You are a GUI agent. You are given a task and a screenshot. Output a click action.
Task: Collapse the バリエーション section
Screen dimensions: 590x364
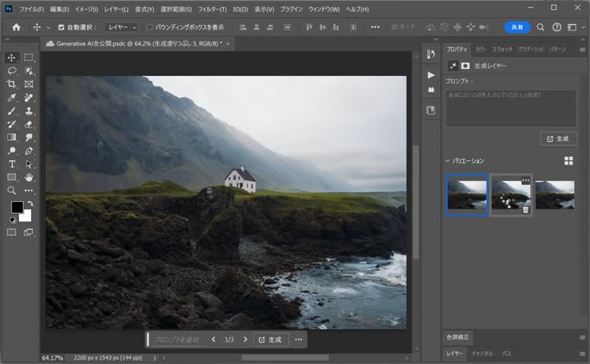(x=447, y=161)
